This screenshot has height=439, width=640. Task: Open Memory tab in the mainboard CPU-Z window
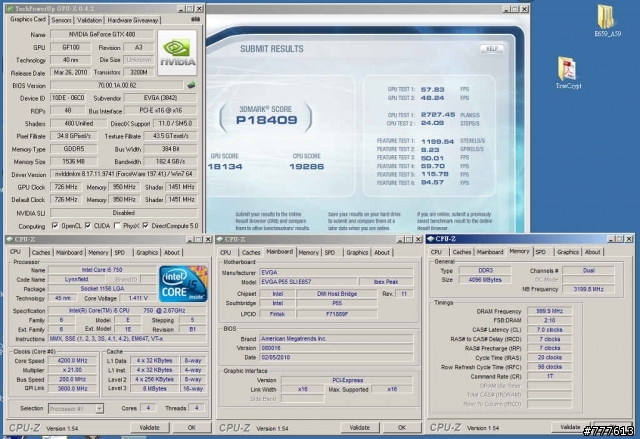tap(309, 253)
